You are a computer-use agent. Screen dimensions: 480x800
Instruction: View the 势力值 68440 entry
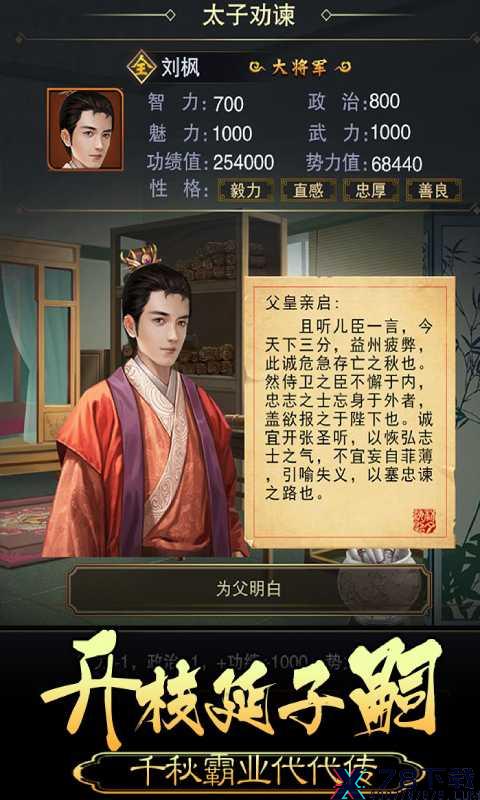pyautogui.click(x=364, y=163)
